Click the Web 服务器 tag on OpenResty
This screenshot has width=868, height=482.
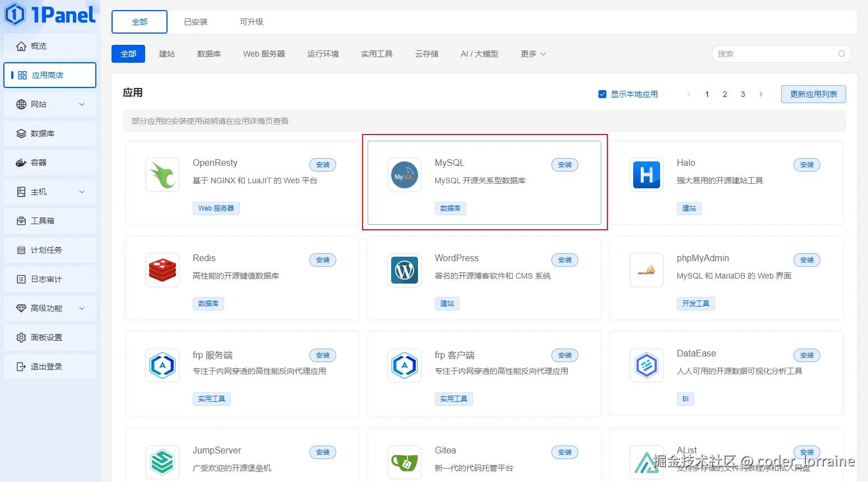coord(216,208)
